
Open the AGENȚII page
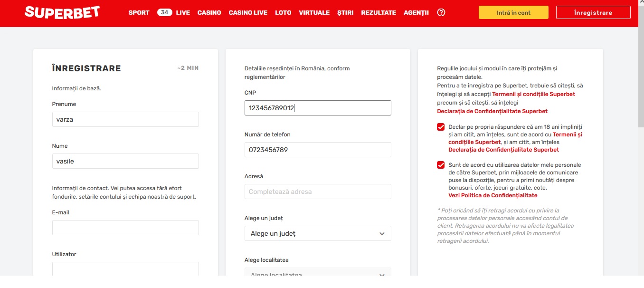416,13
